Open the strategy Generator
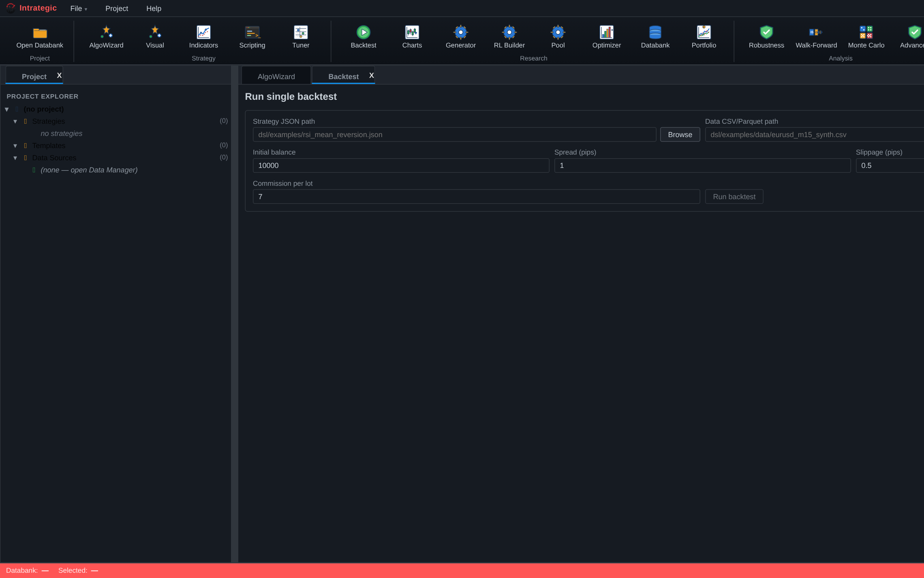This screenshot has height=578, width=924. click(x=461, y=37)
